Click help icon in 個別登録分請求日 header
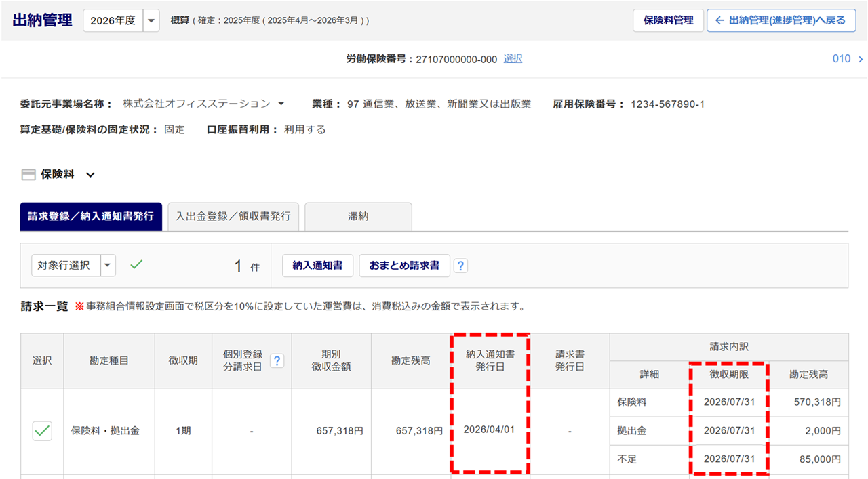868x479 pixels. tap(277, 360)
